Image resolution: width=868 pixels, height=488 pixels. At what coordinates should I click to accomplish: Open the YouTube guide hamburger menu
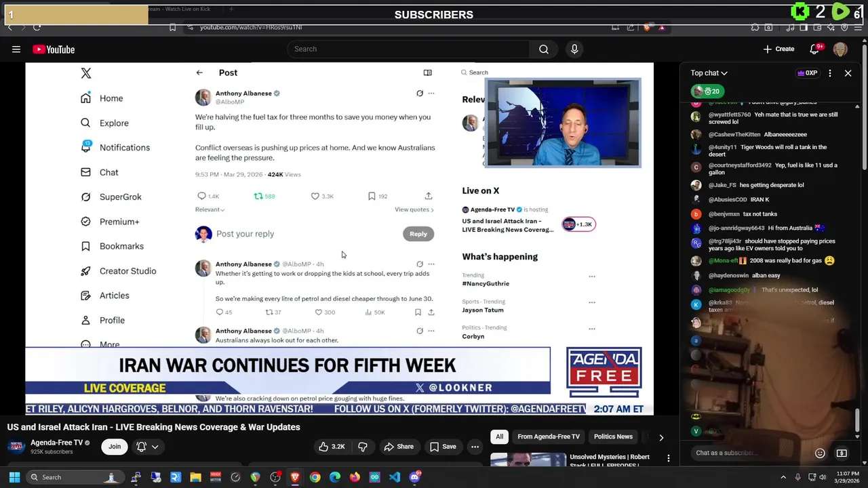16,49
